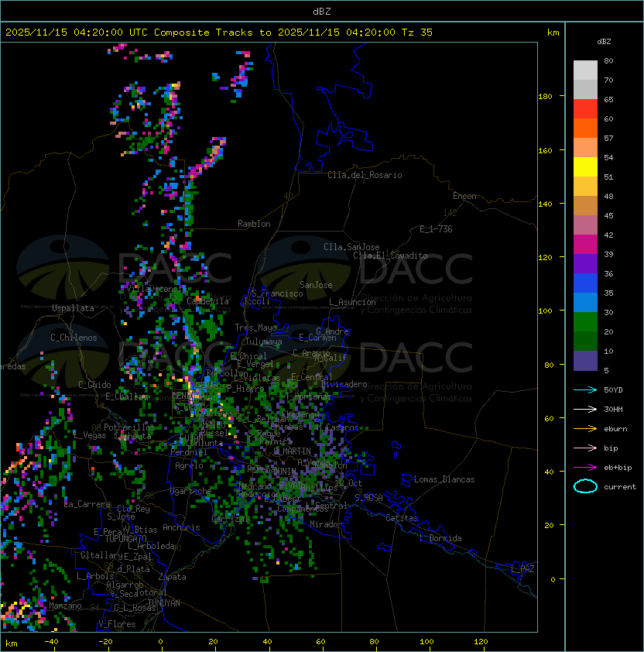Click the 'L_Vegas' map label
The width and height of the screenshot is (644, 652).
tap(90, 435)
